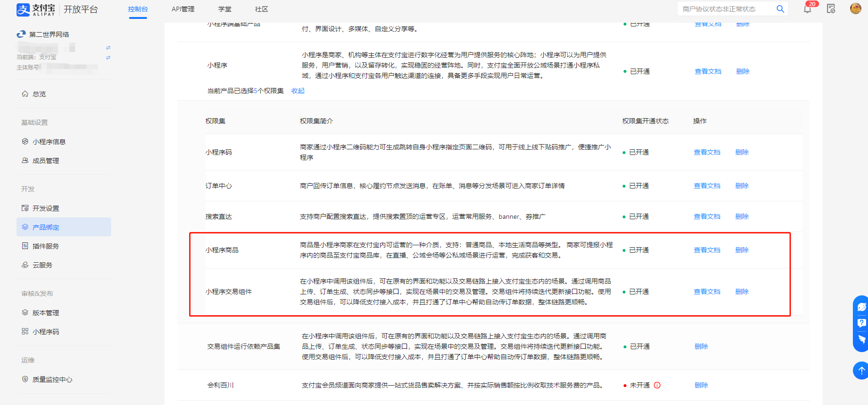Click the search magnifier icon
This screenshot has width=868, height=405.
pos(780,9)
